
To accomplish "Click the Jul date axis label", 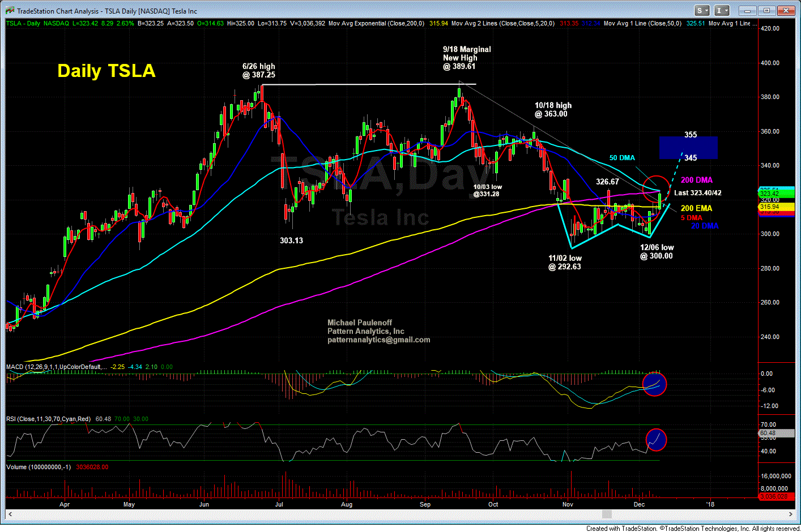I will pos(279,504).
